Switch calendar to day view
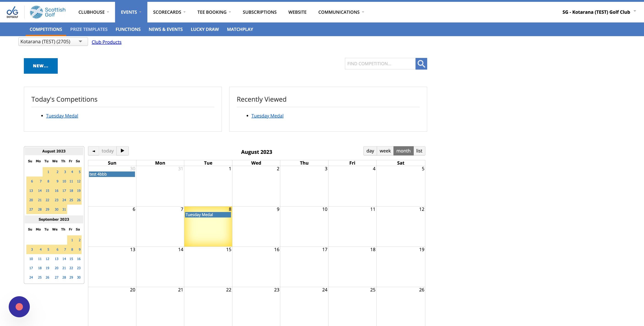 tap(370, 151)
